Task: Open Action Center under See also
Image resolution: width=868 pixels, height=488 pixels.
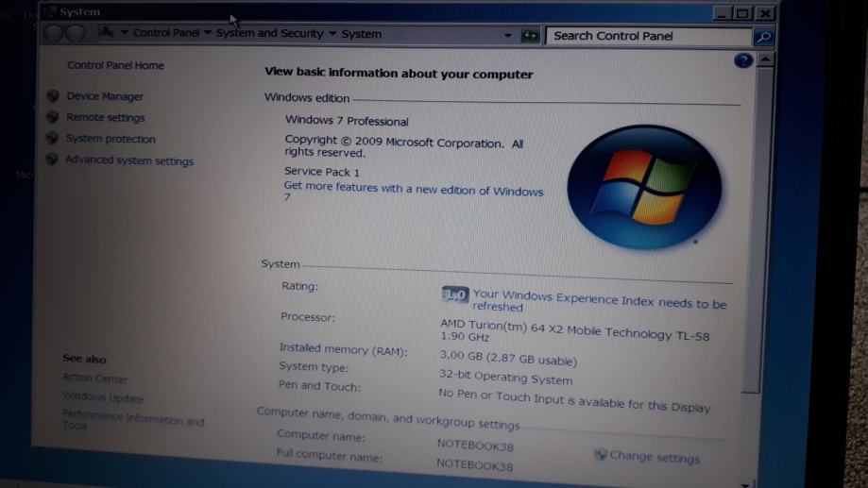Action: point(94,378)
